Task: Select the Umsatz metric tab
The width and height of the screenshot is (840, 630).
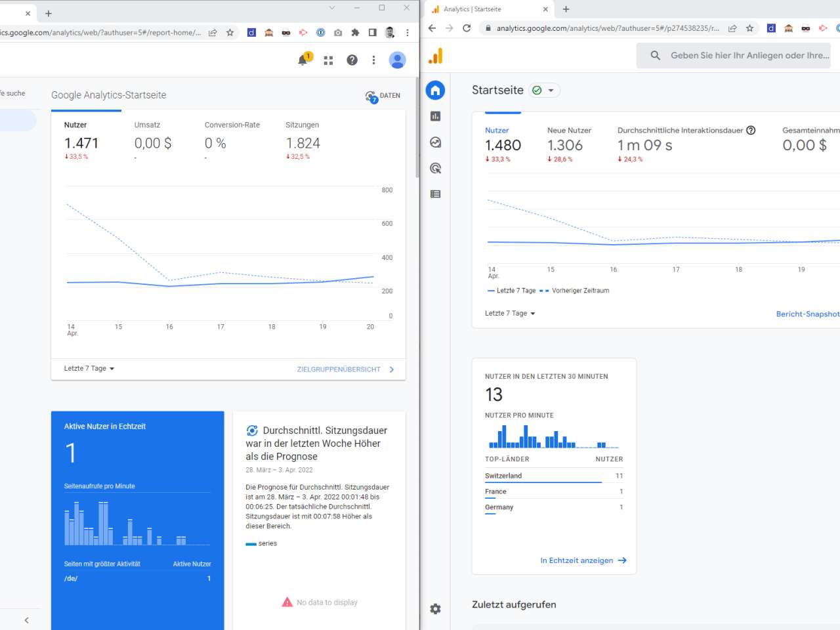Action: tap(152, 140)
